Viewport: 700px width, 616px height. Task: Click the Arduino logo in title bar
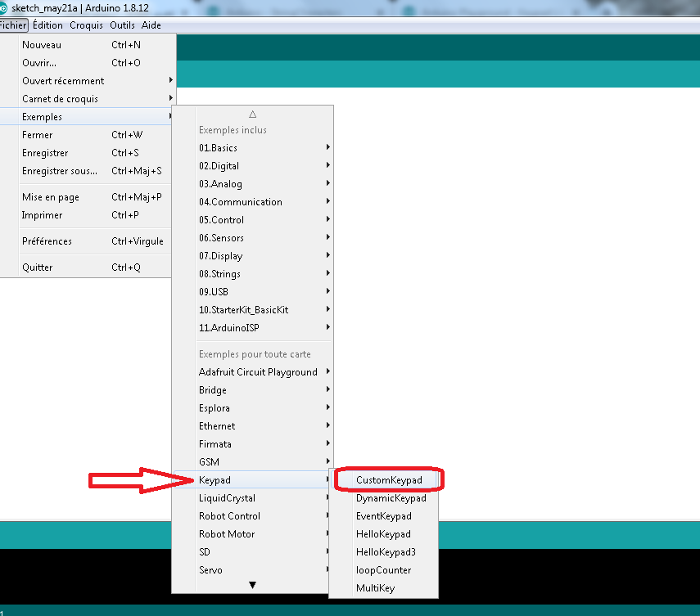pyautogui.click(x=4, y=7)
